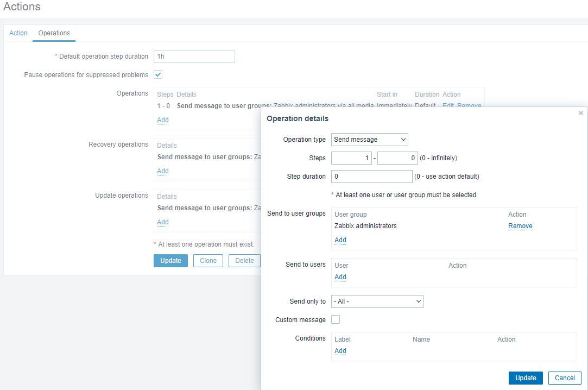Close the Operation details dialog

[x=580, y=113]
